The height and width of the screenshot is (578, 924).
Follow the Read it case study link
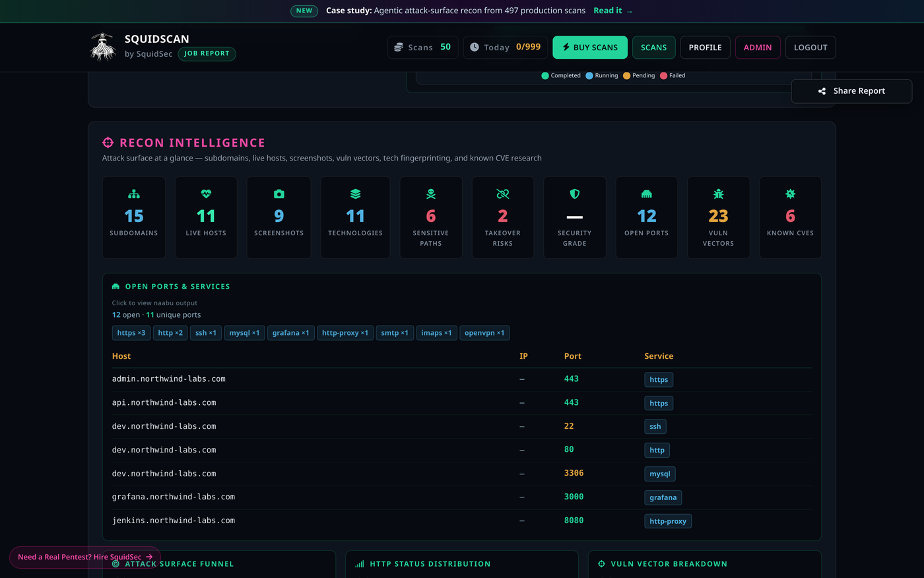(x=613, y=11)
